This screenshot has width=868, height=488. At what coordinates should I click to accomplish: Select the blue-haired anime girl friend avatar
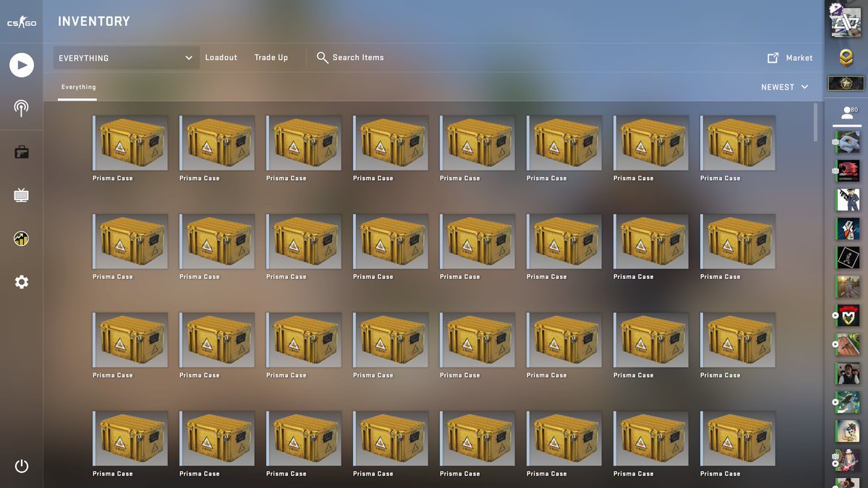tap(848, 403)
